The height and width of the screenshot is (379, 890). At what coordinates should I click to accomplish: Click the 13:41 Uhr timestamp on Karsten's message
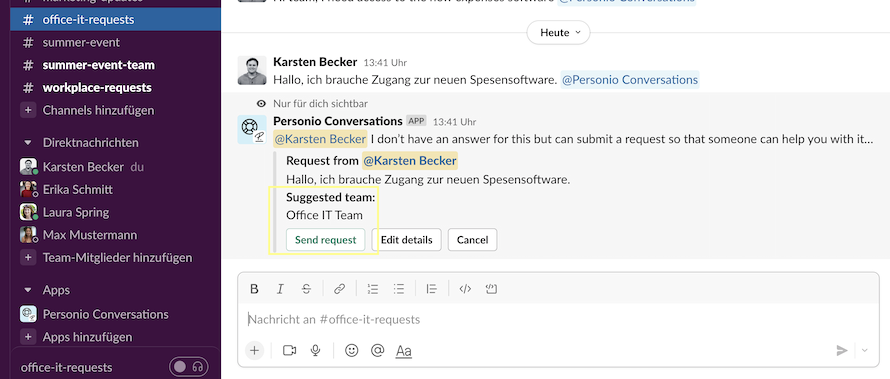pos(385,62)
